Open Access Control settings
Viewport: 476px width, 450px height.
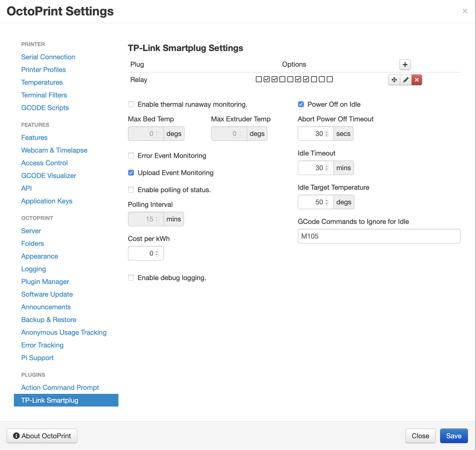(x=44, y=163)
